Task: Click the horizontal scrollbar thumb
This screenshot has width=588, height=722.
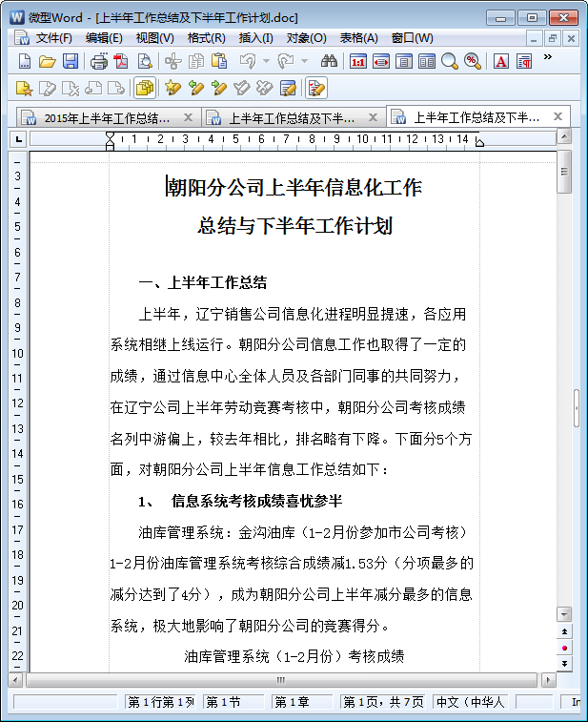Action: pos(281,680)
